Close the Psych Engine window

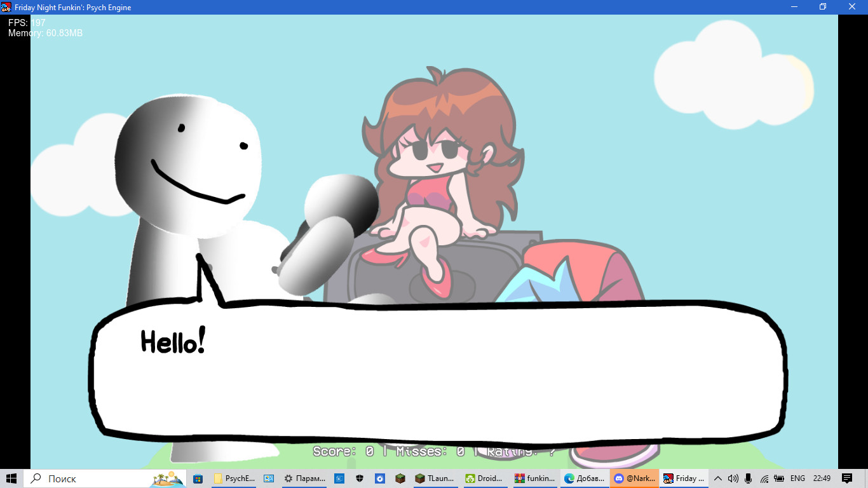pyautogui.click(x=853, y=7)
